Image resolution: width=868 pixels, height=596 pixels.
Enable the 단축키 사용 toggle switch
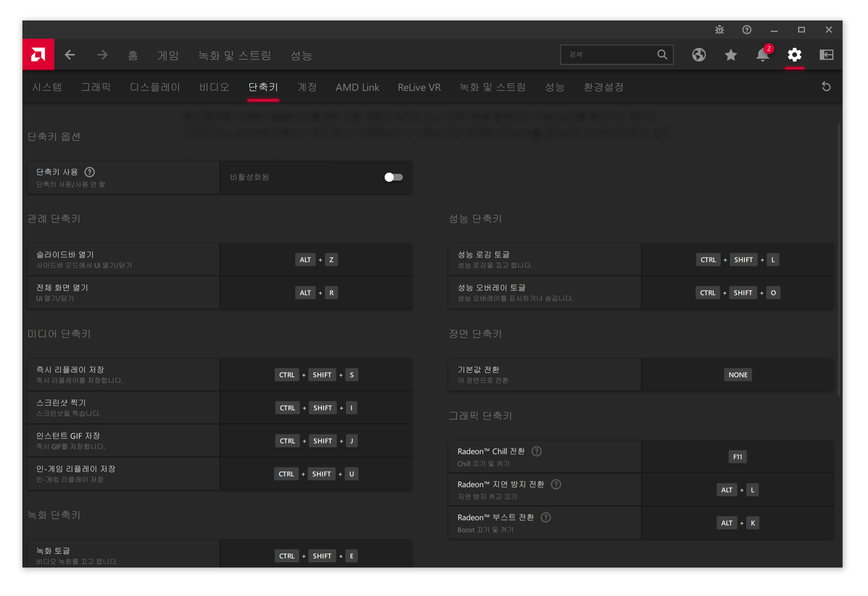(393, 177)
